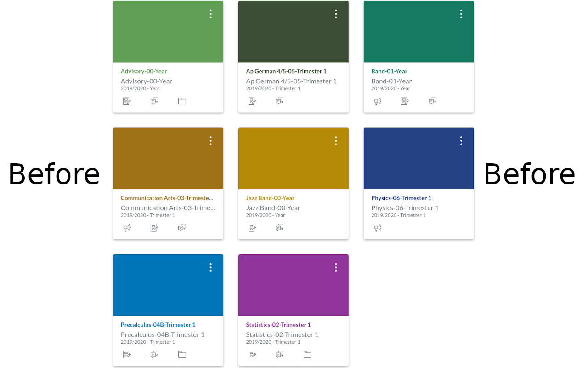Open Discussions on the Precalculus card
588x368 pixels.
pyautogui.click(x=154, y=354)
